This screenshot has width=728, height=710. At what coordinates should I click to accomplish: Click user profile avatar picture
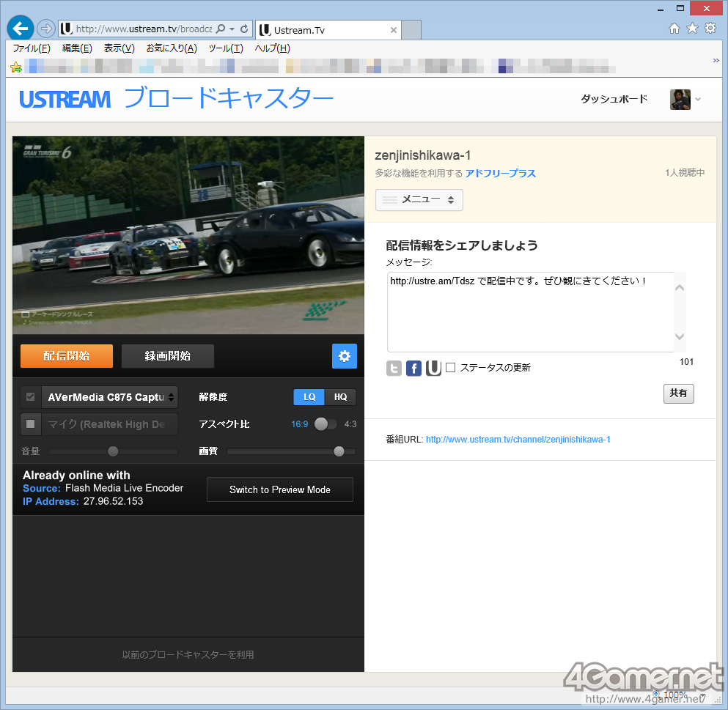point(680,100)
